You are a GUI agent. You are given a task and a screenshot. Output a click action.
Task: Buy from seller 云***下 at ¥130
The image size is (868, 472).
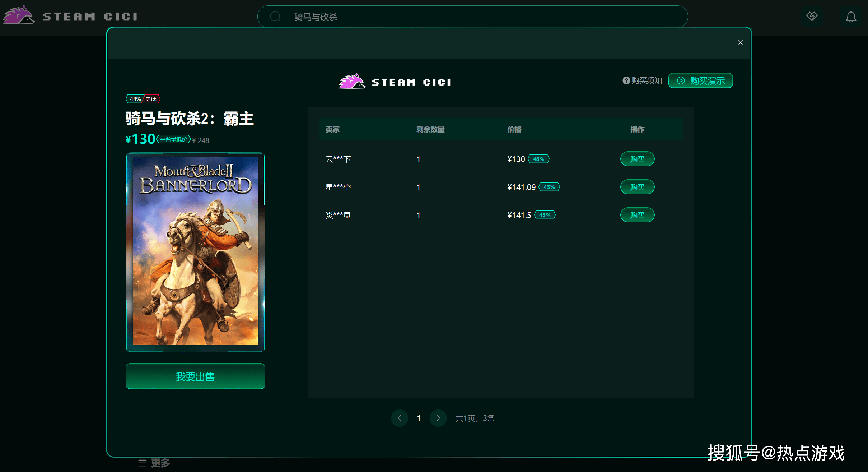point(637,159)
